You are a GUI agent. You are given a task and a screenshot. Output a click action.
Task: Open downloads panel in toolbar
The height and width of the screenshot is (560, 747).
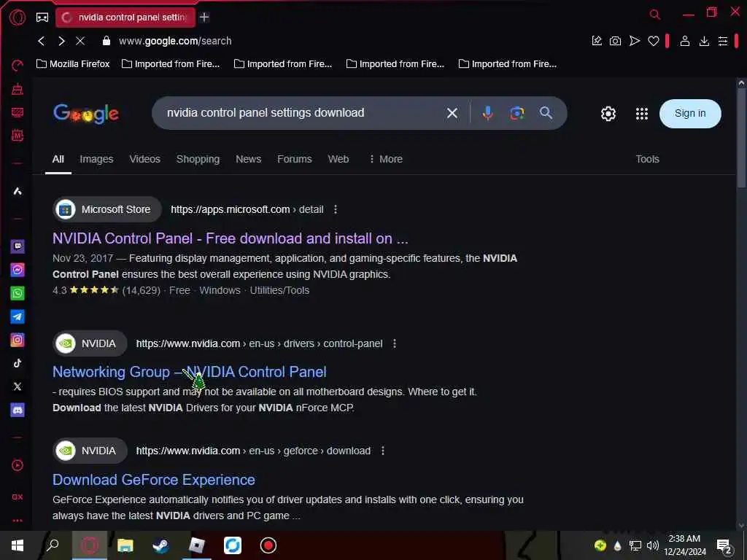click(704, 41)
